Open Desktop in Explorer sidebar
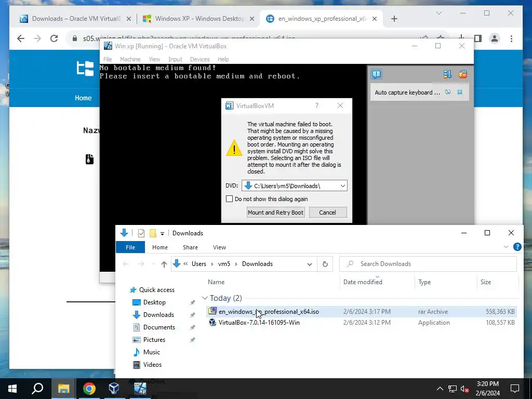Viewport: 532px width, 399px height. 154,302
